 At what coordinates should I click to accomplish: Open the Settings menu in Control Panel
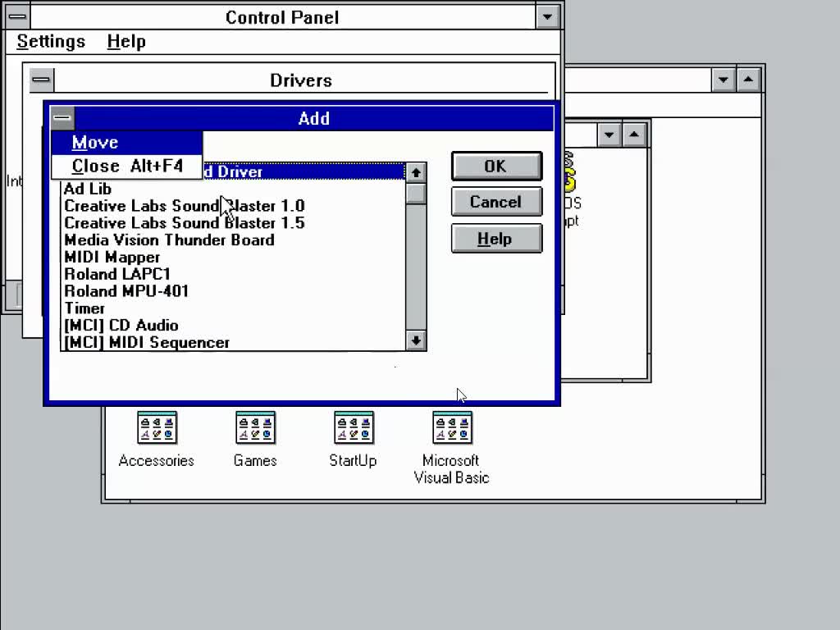(51, 41)
